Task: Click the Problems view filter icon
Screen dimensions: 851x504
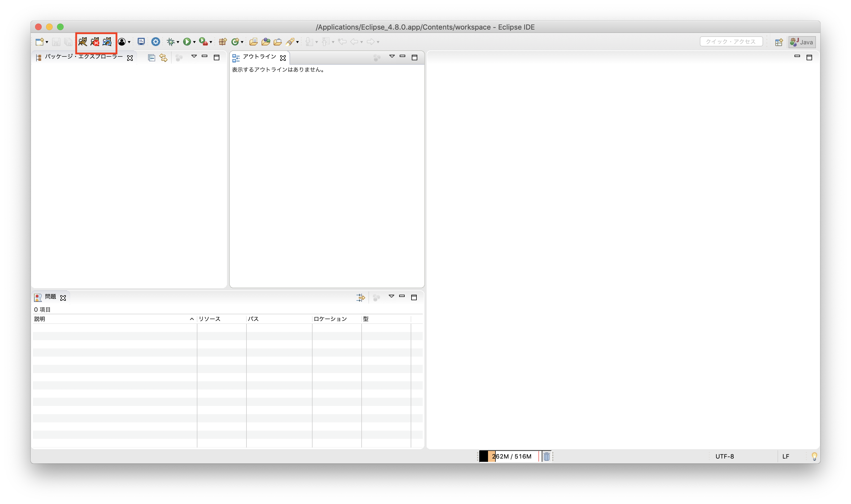Action: [361, 298]
